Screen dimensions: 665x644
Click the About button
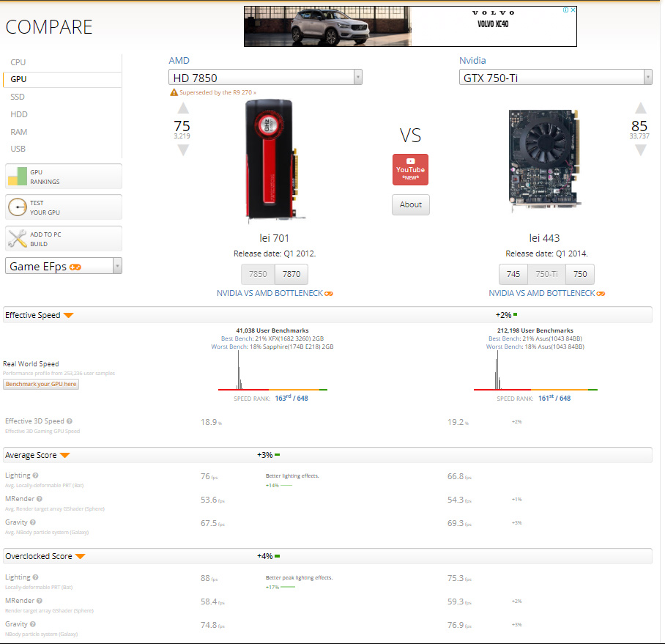(x=411, y=205)
